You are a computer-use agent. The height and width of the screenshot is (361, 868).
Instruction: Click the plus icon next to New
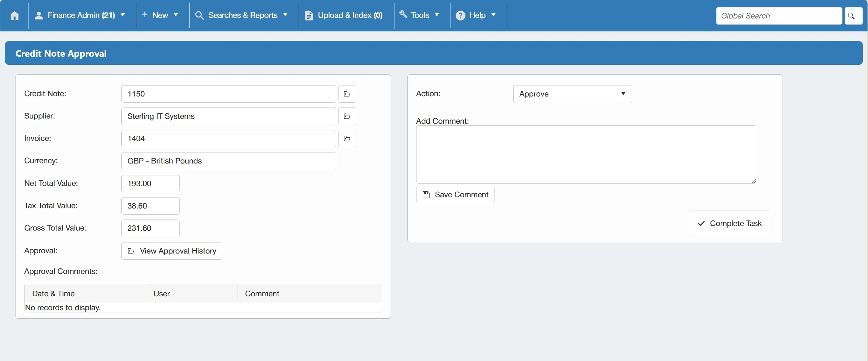145,15
